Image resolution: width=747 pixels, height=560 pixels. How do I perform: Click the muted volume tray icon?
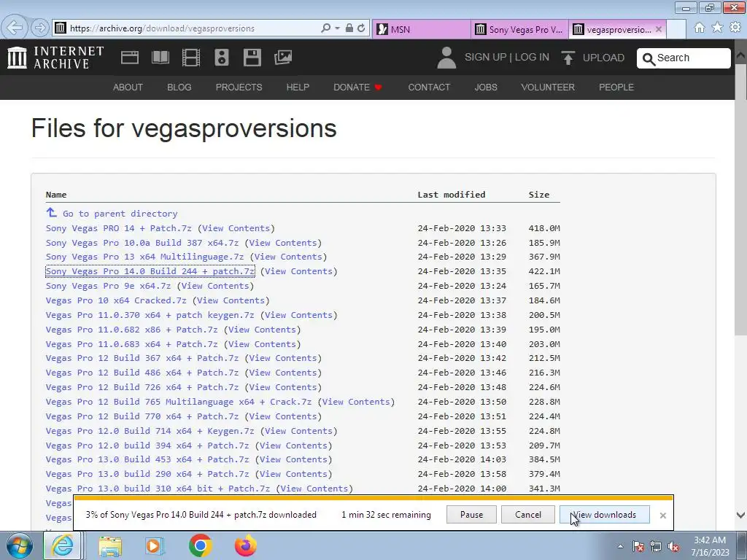pyautogui.click(x=673, y=547)
